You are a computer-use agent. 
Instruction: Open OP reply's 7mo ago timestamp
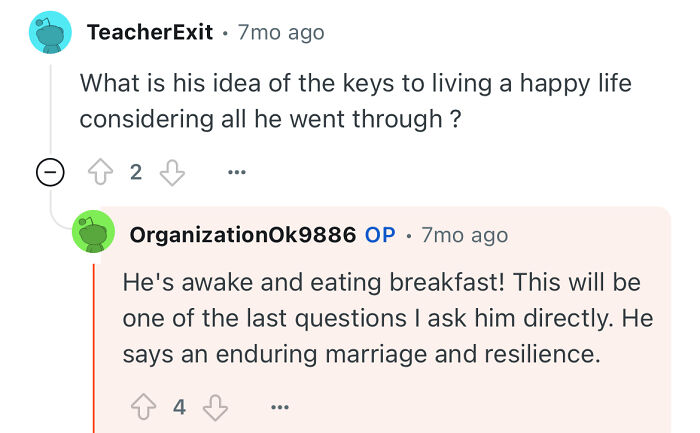465,235
